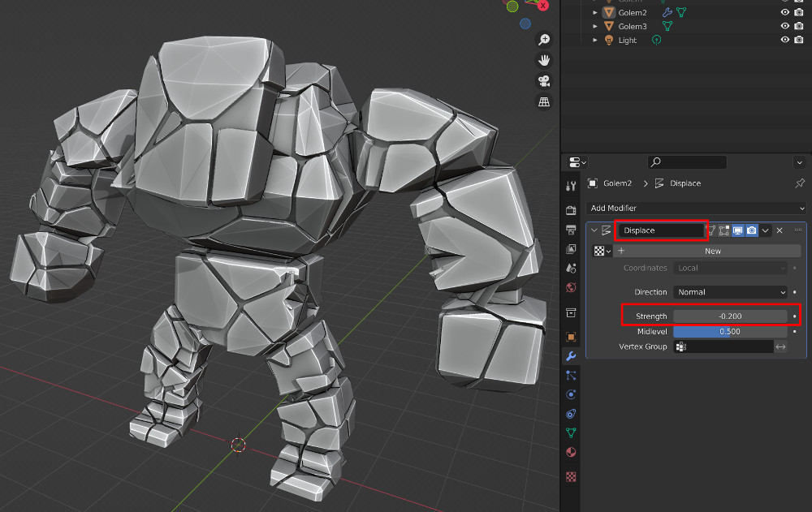
Task: Click the pan view hand icon
Action: click(x=544, y=60)
